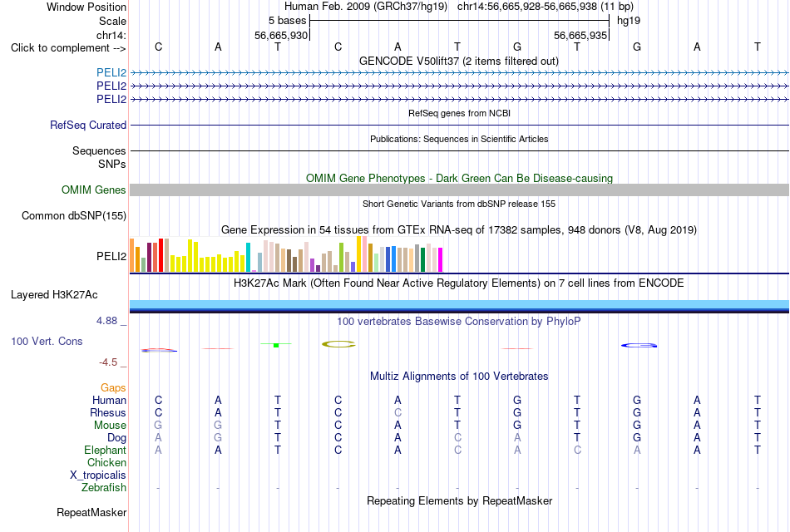Click the "4.88 _" PhyloP upper scale value
This screenshot has width=790, height=532.
(x=111, y=321)
